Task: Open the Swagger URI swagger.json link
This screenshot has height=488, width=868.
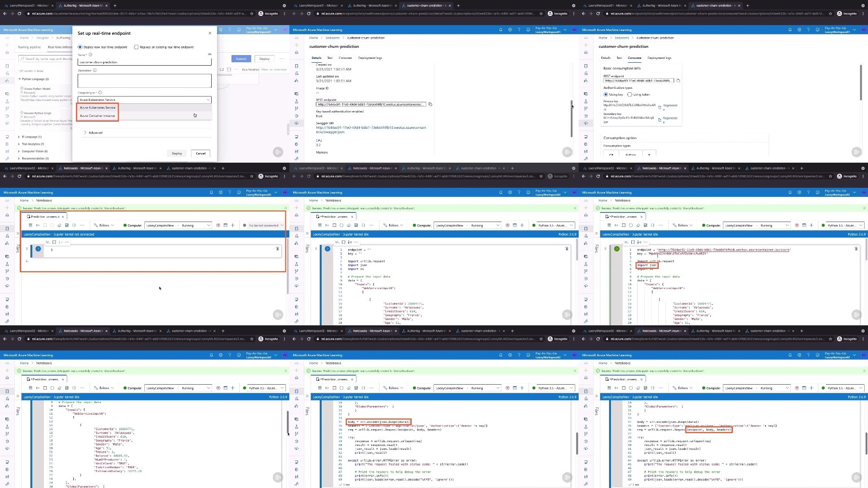Action: coord(371,129)
